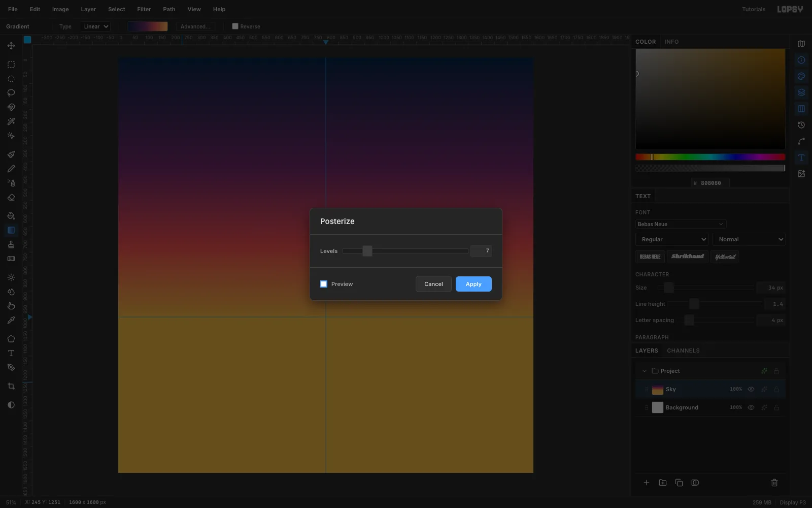Add a new layer with plus icon

point(647,483)
